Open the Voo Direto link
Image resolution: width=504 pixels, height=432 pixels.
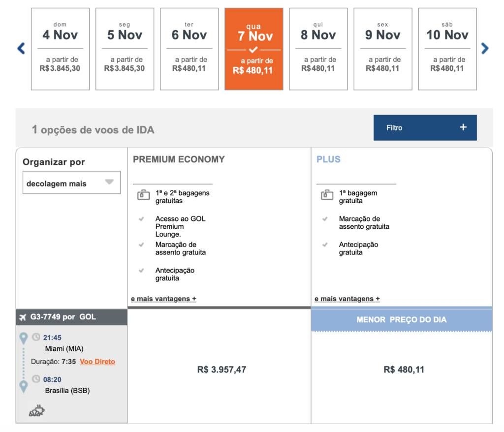pyautogui.click(x=97, y=362)
